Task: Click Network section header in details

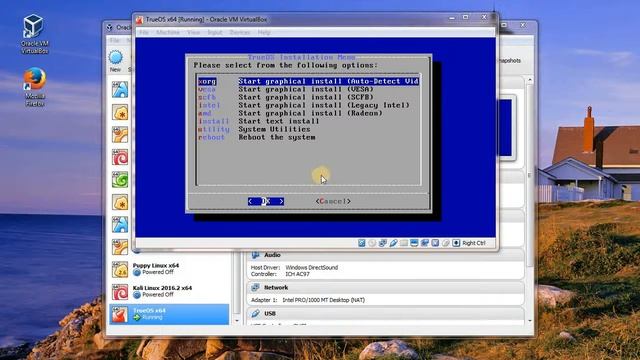Action: coord(385,287)
